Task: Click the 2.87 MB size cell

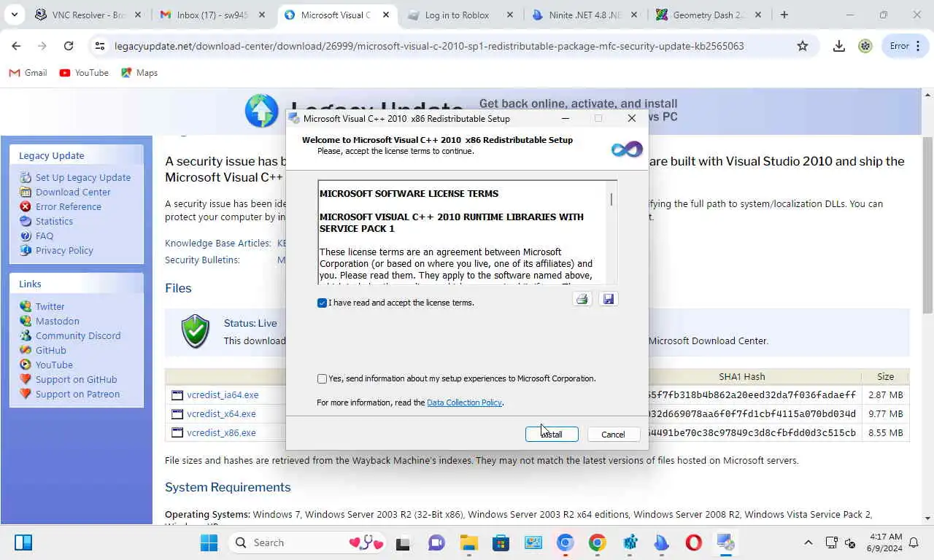Action: point(885,394)
